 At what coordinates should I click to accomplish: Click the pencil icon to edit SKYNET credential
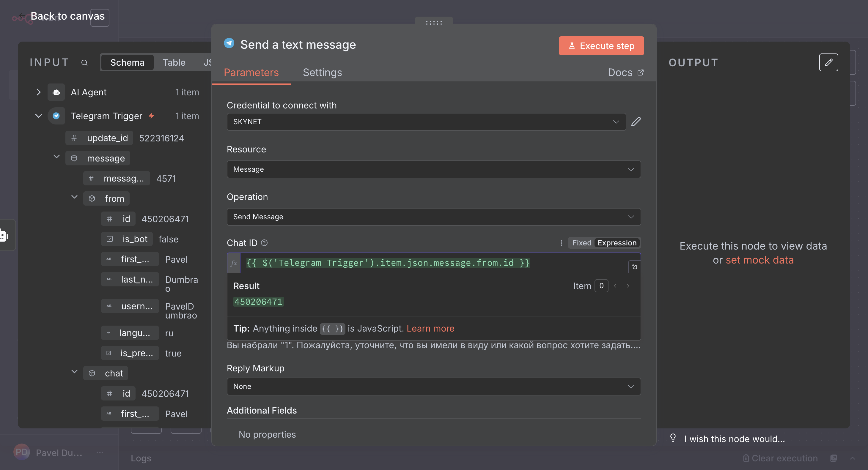[x=636, y=122]
